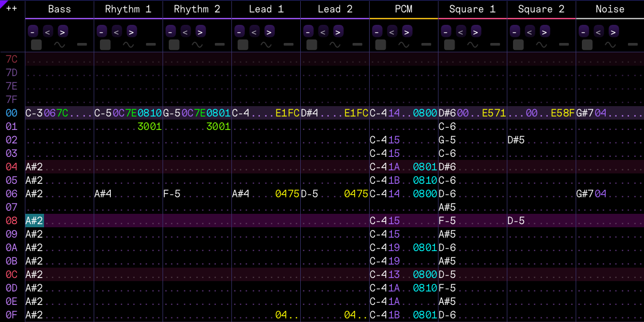Click the dash indicator under Square 2
This screenshot has height=322, width=644.
tap(564, 45)
